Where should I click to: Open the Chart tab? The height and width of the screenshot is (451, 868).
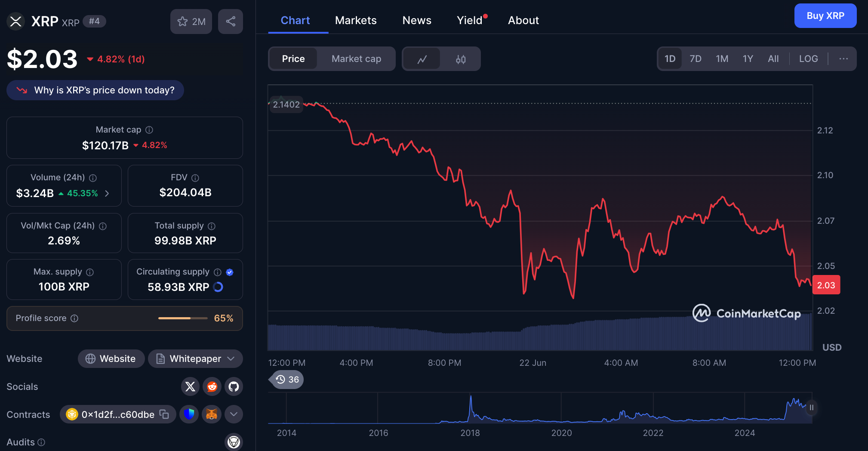pyautogui.click(x=295, y=20)
